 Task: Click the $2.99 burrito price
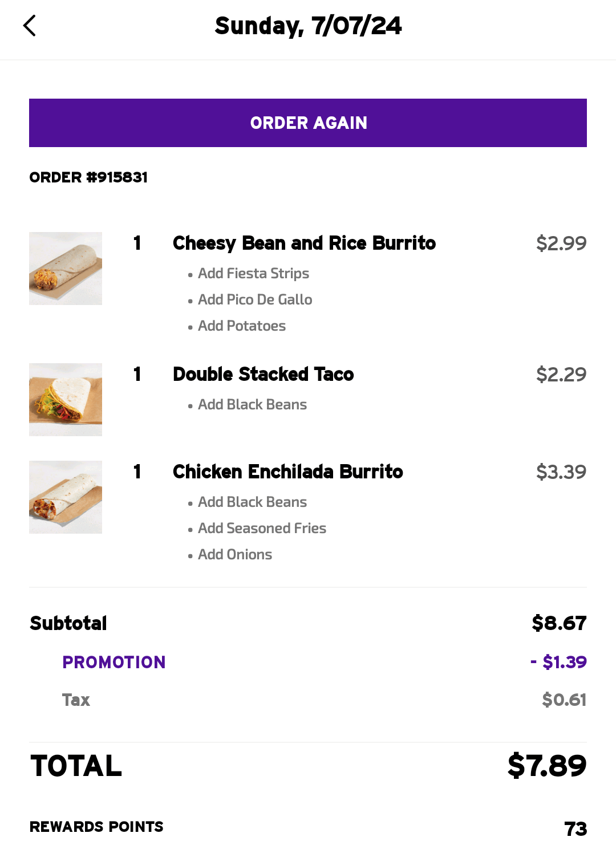coord(561,243)
